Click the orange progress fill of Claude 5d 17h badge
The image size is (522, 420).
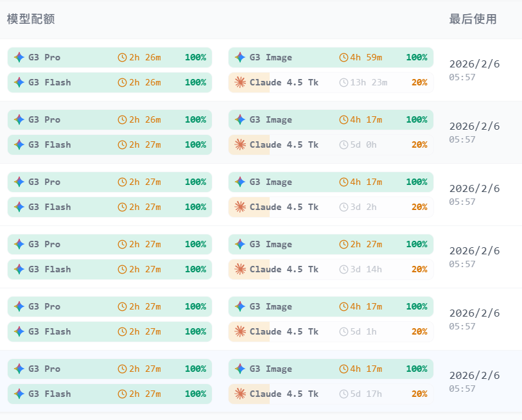(249, 394)
